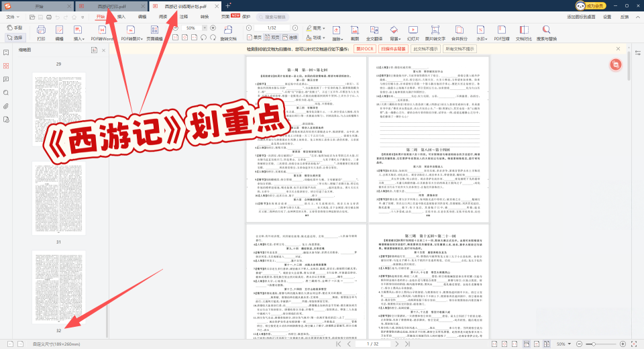Open the quick access toolbar customize arrow
The image size is (644, 349).
[x=83, y=17]
